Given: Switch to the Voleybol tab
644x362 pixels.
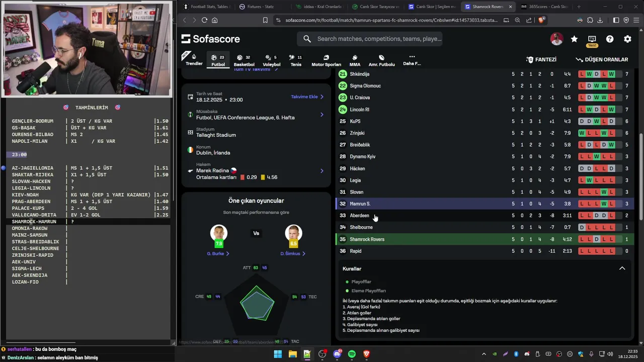Looking at the screenshot, I should tap(272, 60).
